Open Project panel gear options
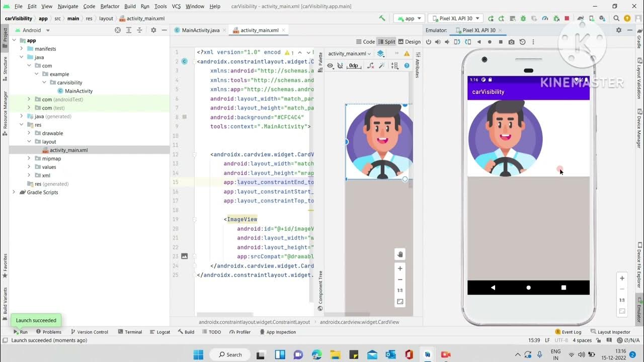 point(153,30)
